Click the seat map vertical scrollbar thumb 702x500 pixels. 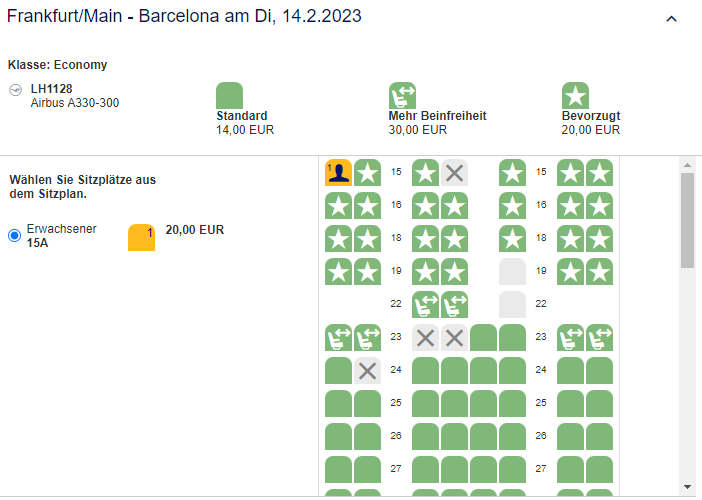[x=687, y=220]
